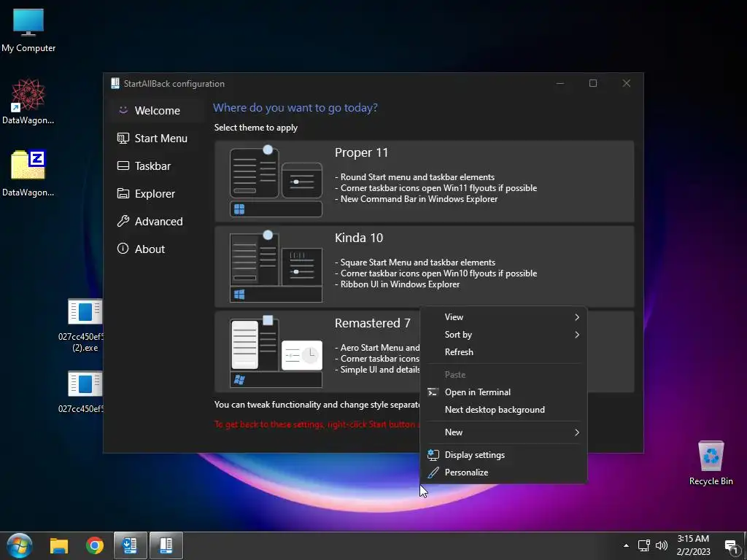Minimize the StartAllBack configuration window
The image size is (747, 560).
(560, 83)
